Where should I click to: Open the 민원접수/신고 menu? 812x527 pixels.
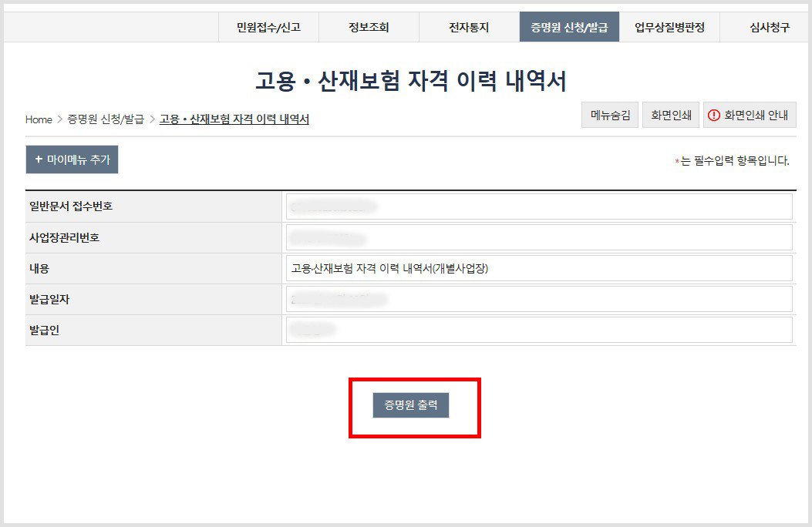[x=269, y=26]
